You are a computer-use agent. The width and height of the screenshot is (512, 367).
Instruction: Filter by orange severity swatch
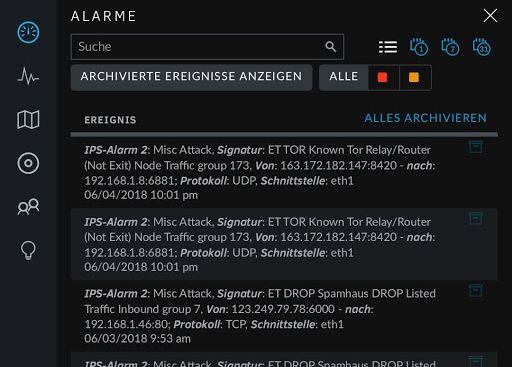(414, 77)
